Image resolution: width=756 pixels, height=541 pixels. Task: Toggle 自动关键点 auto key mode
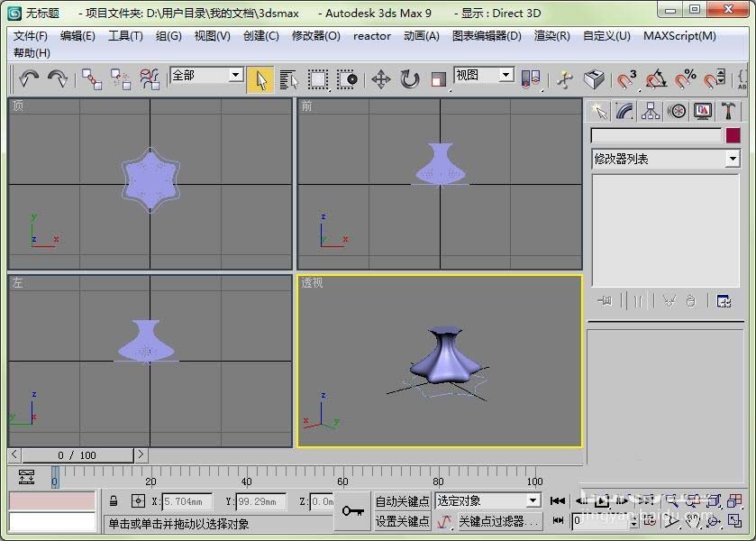(x=402, y=501)
